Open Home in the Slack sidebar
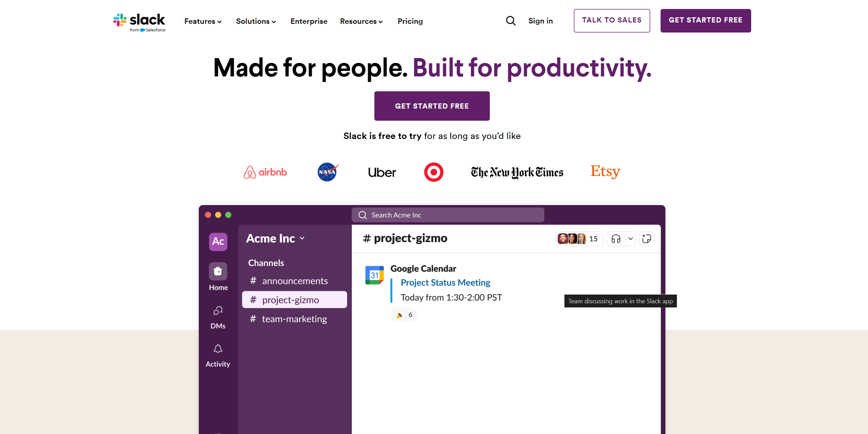The height and width of the screenshot is (434, 868). (x=218, y=277)
